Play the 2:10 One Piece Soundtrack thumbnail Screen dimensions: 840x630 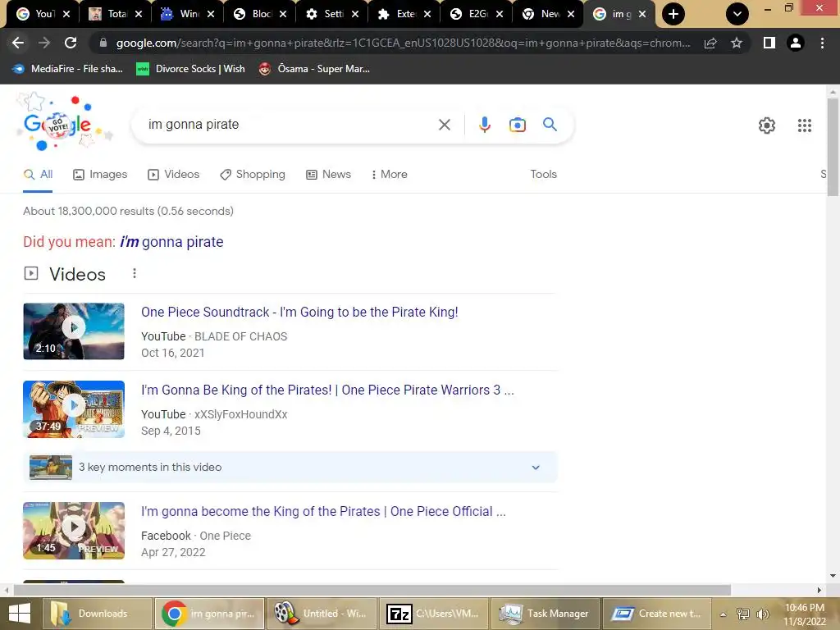click(74, 331)
